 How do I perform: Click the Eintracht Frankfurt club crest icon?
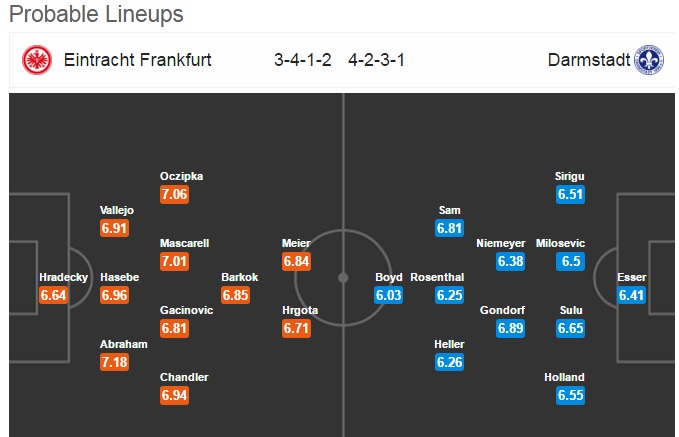point(36,60)
